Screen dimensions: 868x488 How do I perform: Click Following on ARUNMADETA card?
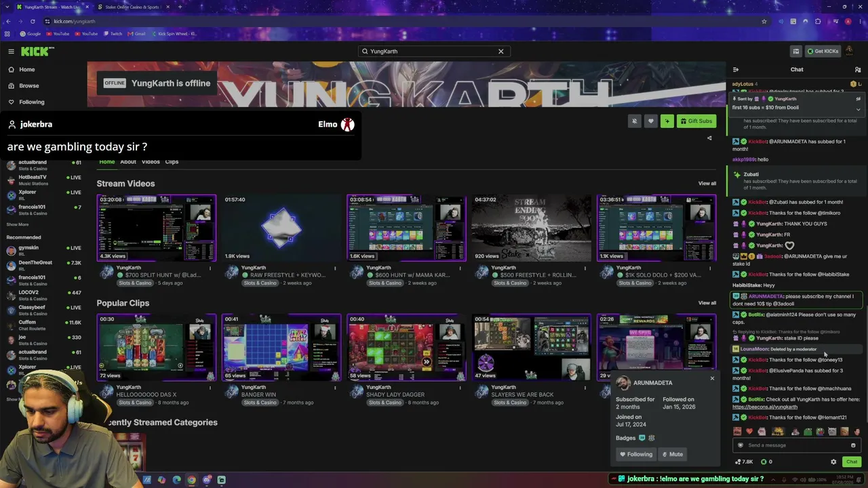point(636,454)
